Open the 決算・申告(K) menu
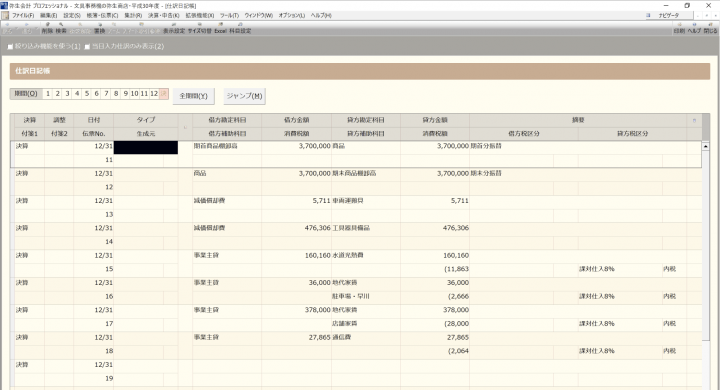 pyautogui.click(x=163, y=15)
